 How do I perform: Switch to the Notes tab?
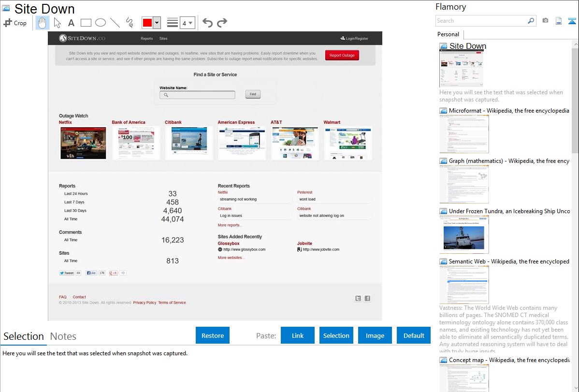coord(63,336)
